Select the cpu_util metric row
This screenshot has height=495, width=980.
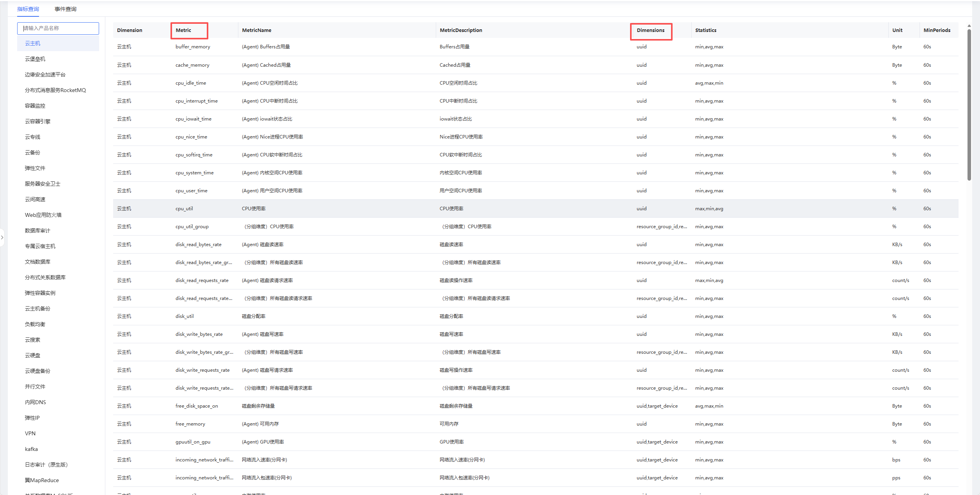tap(184, 209)
